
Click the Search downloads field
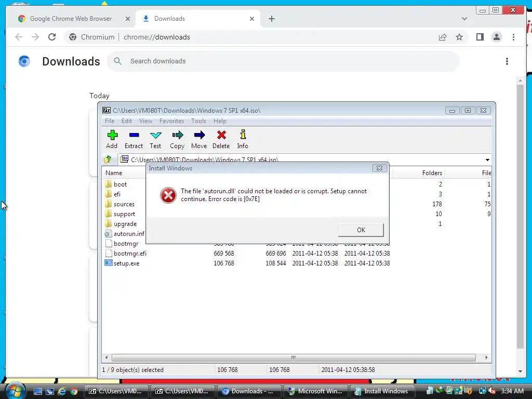click(283, 61)
